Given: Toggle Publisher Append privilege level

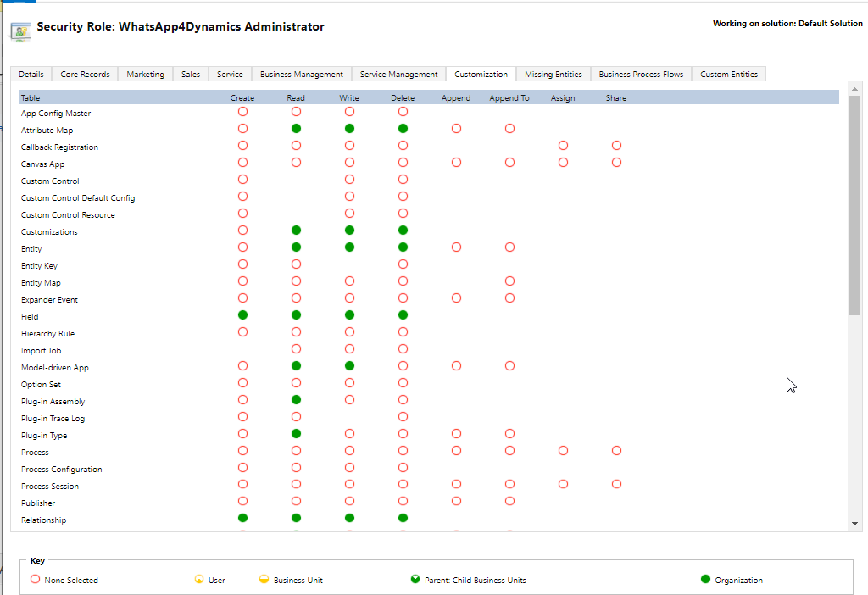Looking at the screenshot, I should 456,502.
